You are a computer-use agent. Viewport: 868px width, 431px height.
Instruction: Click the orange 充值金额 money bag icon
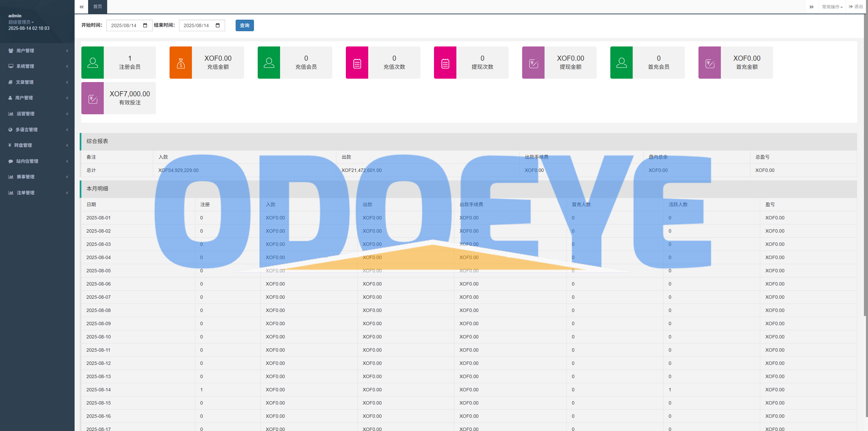pos(181,63)
